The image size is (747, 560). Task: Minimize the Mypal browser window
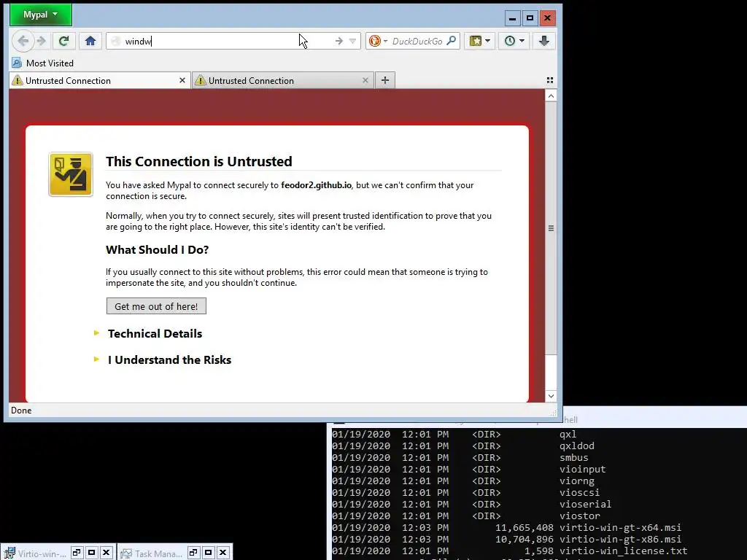point(512,18)
